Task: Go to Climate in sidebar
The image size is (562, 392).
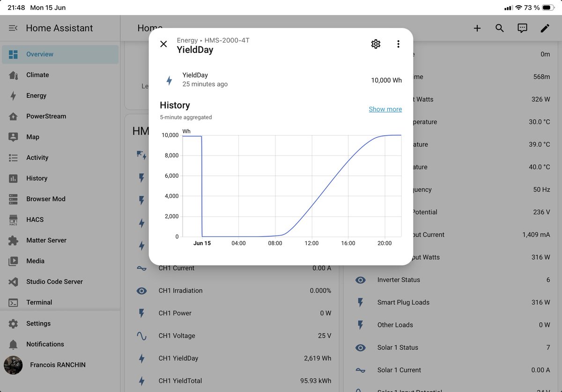Action: point(60,75)
